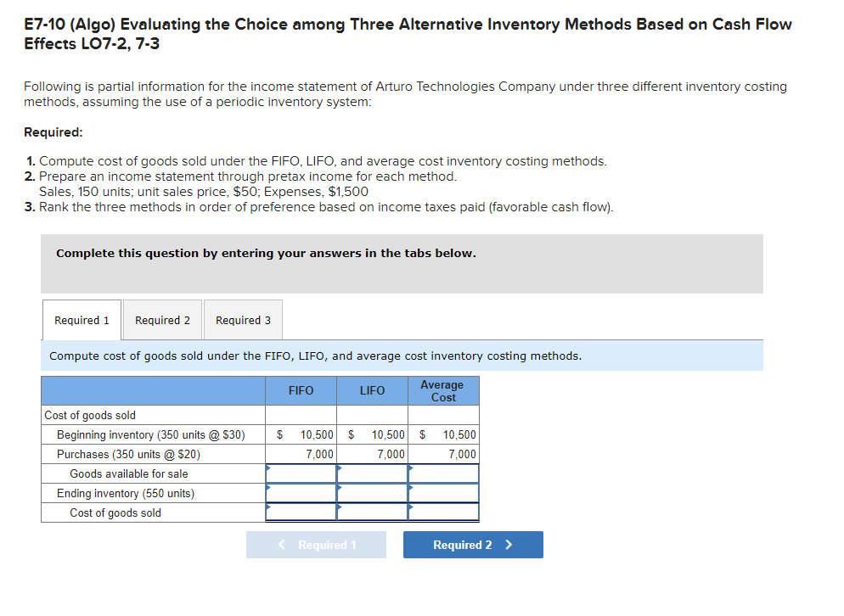Click the blue Required 2 navigation button
Screen dimensions: 844x616
click(473, 544)
